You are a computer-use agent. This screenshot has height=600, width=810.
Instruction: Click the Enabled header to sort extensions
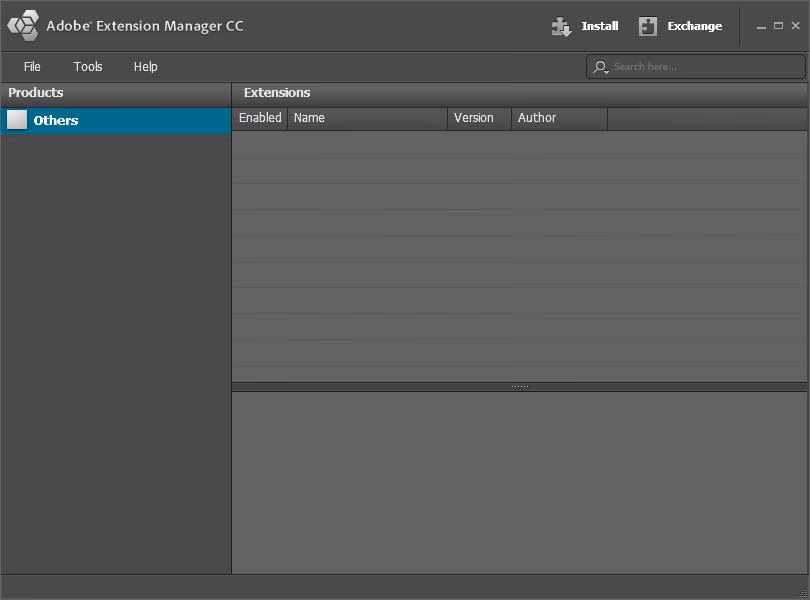[x=260, y=118]
